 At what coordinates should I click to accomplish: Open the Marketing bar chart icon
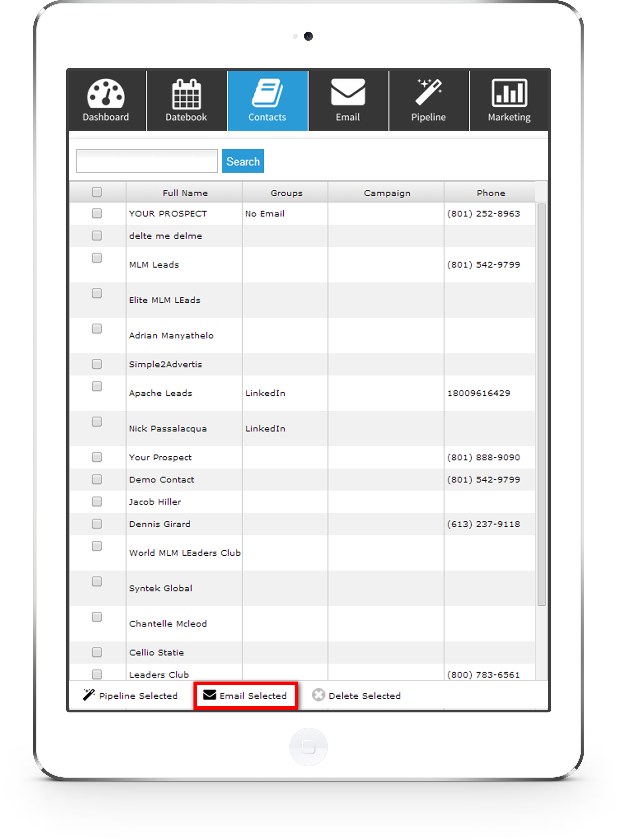click(x=509, y=93)
